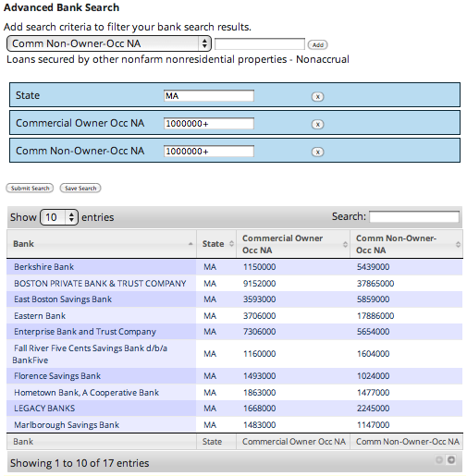
Task: Open the Florence Savings Bank link
Action: (57, 376)
